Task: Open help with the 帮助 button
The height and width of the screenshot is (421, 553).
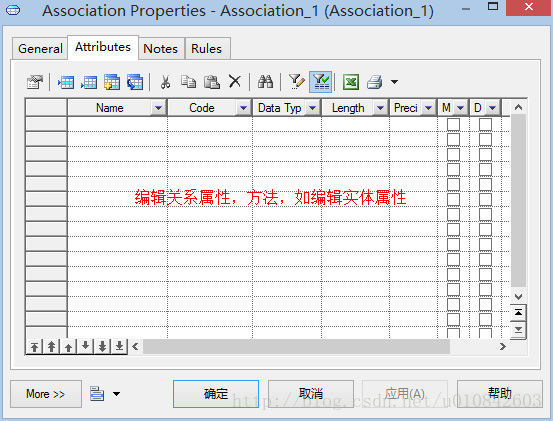Action: click(500, 394)
